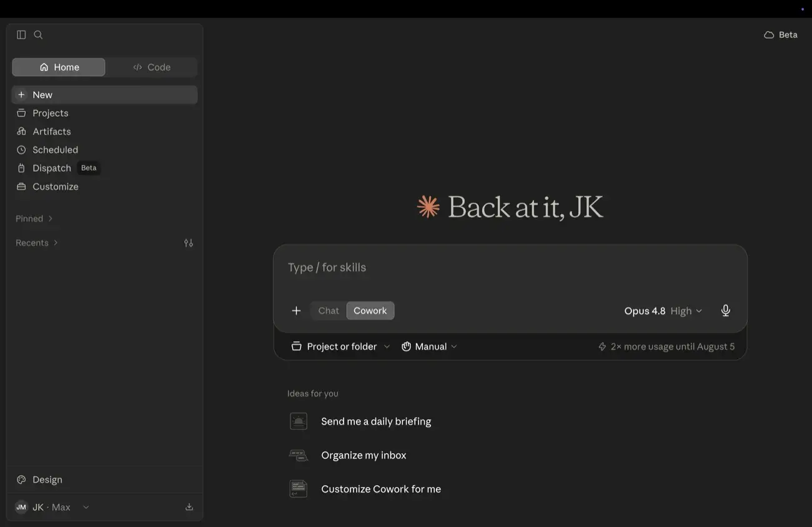Click the plus icon beside New
This screenshot has width=812, height=527.
(21, 95)
